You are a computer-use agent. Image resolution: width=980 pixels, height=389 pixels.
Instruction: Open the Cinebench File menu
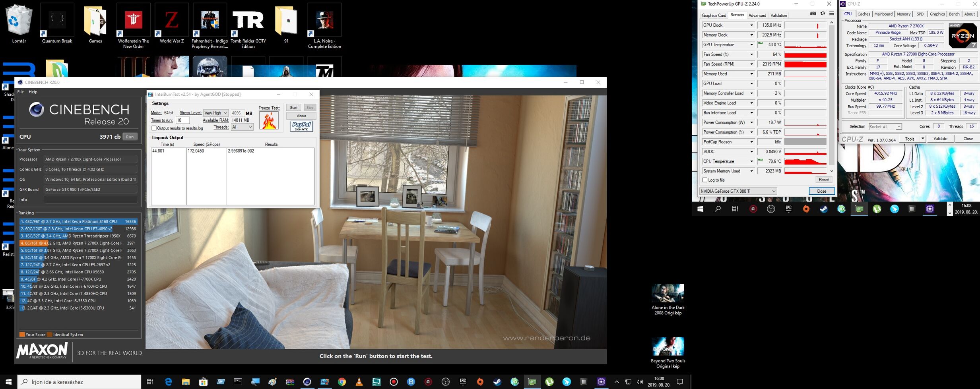point(21,92)
